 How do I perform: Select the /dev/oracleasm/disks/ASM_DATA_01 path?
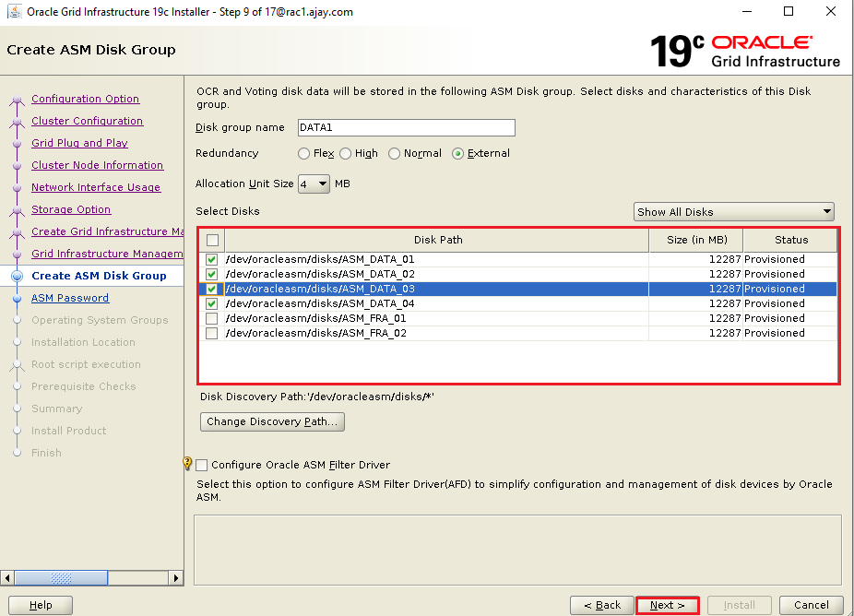[320, 259]
